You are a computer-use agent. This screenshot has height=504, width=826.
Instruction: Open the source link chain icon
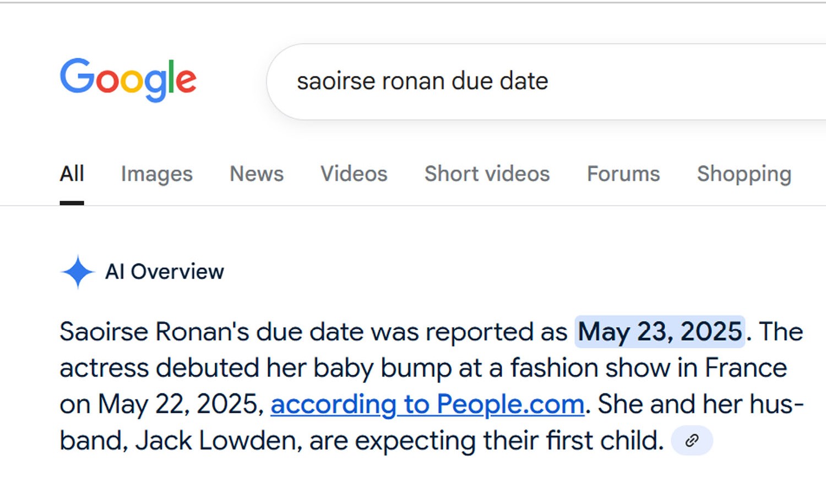(x=692, y=440)
